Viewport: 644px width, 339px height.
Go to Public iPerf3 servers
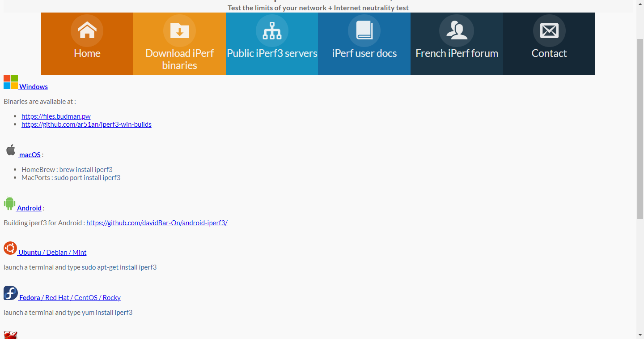(x=272, y=43)
